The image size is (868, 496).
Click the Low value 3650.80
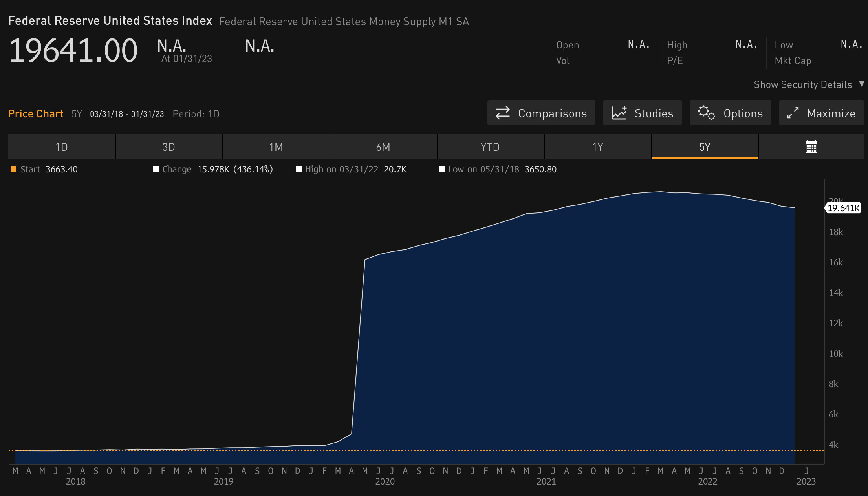pos(540,169)
